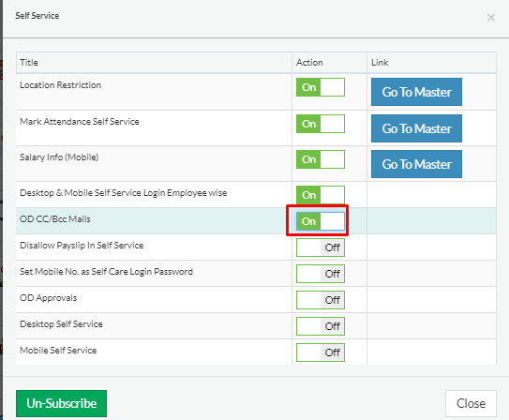The height and width of the screenshot is (420, 509).
Task: Enable Desktop Self Service toggle
Action: 320,326
